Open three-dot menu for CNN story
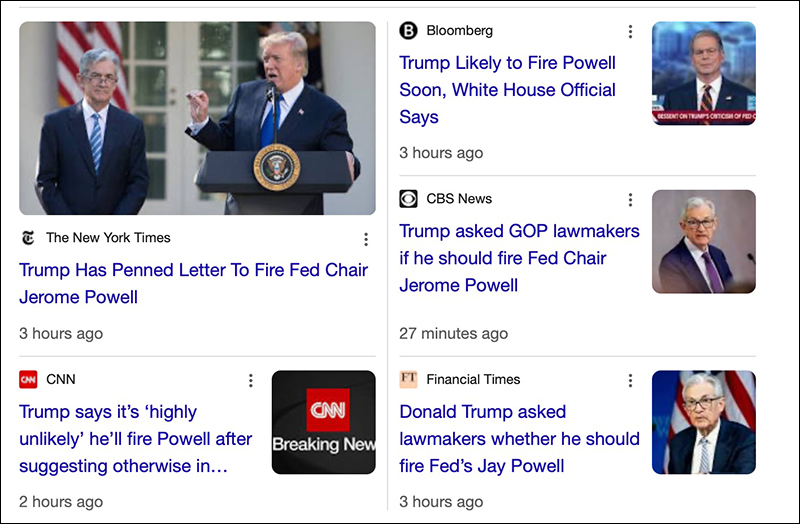 tap(251, 381)
